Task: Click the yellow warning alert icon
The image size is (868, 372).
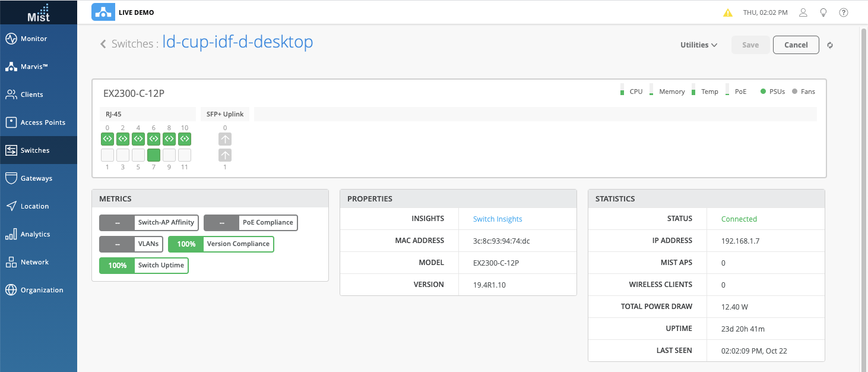Action: pos(727,12)
